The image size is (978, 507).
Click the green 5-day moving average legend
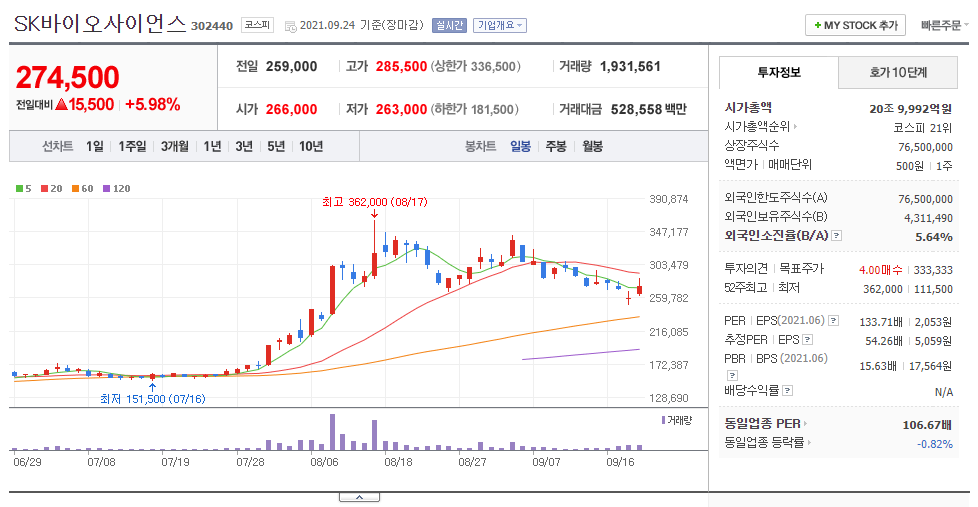24,188
